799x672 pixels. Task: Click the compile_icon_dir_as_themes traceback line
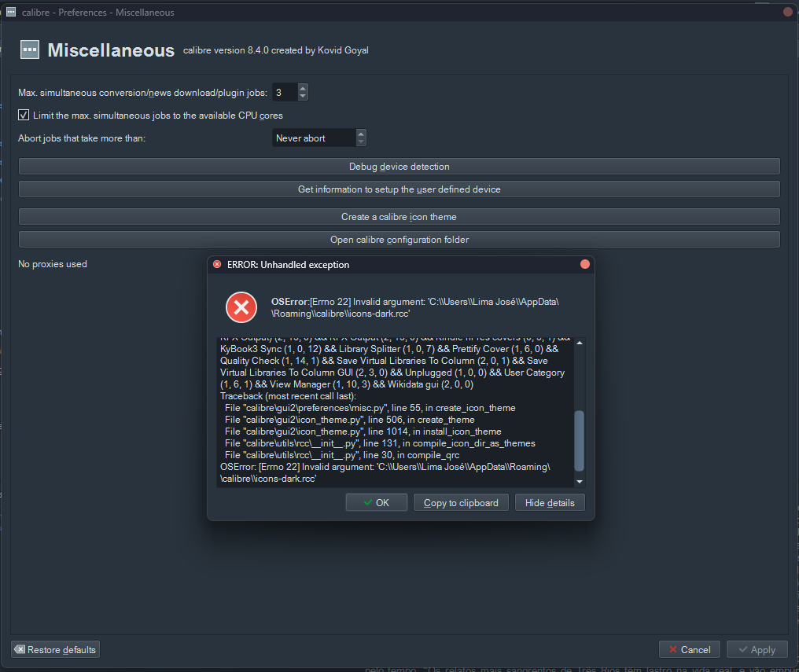coord(380,443)
